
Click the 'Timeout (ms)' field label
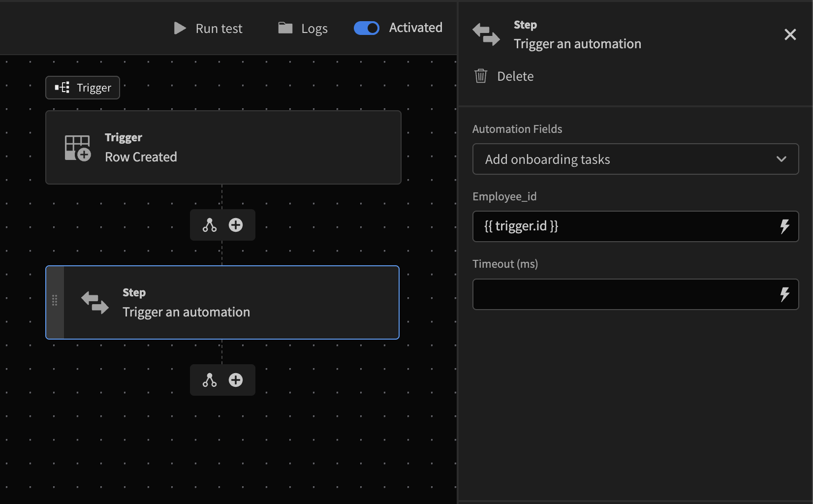[x=505, y=264]
